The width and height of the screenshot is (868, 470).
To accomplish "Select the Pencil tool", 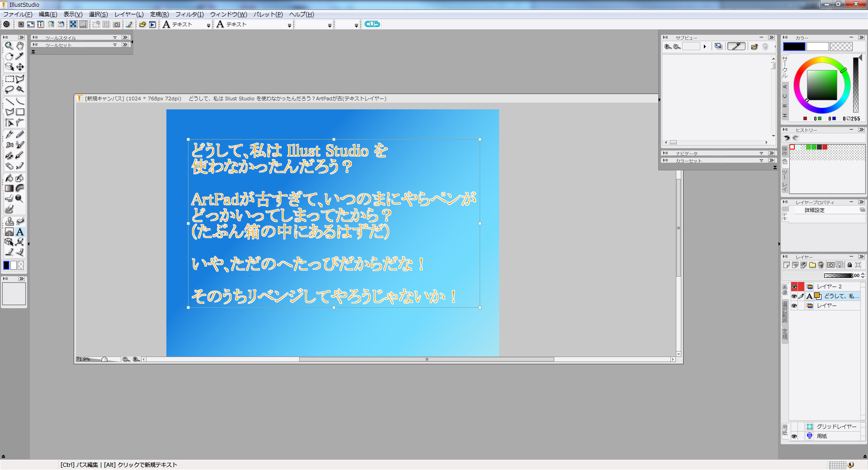I will coord(20,135).
